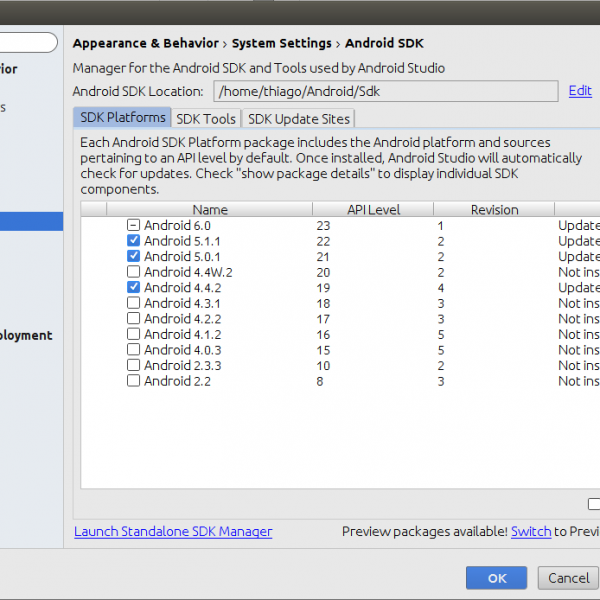Check Android 2.2 platform
The height and width of the screenshot is (600, 600).
(133, 381)
